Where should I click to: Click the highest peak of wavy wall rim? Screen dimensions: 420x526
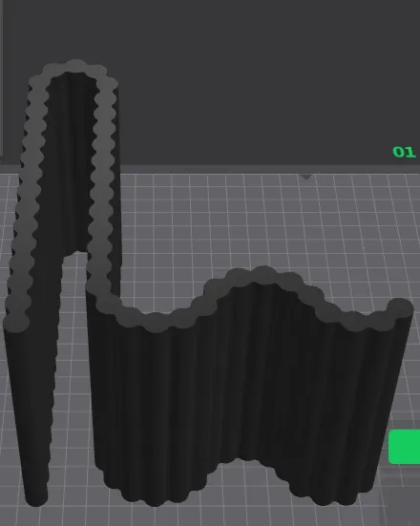262,273
